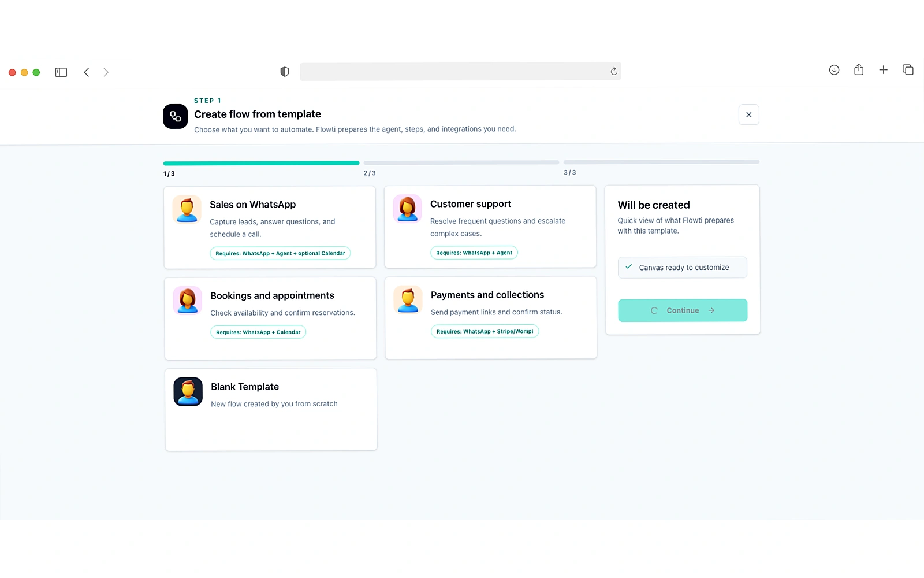Screen dimensions: 924x578
Task: Click the checkmark beside Canvas ready
Action: tap(629, 267)
